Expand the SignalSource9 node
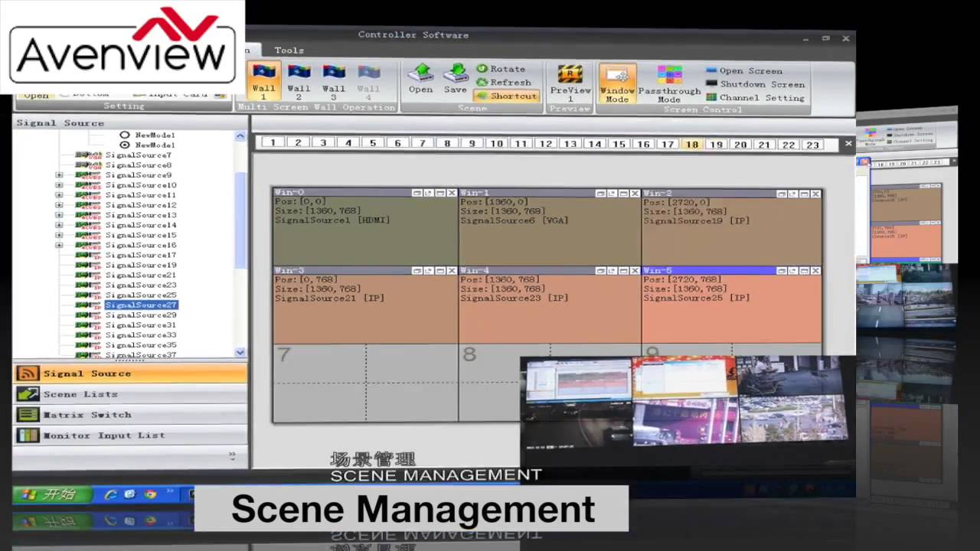The width and height of the screenshot is (980, 551). [59, 175]
